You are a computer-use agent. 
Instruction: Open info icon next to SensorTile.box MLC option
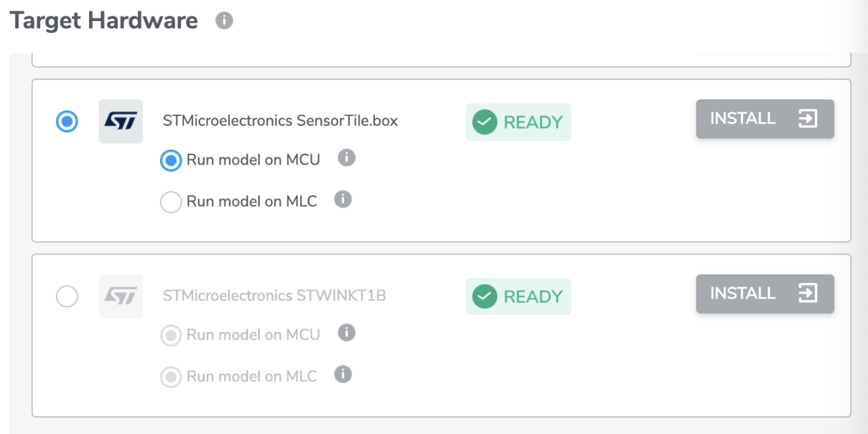coord(344,199)
